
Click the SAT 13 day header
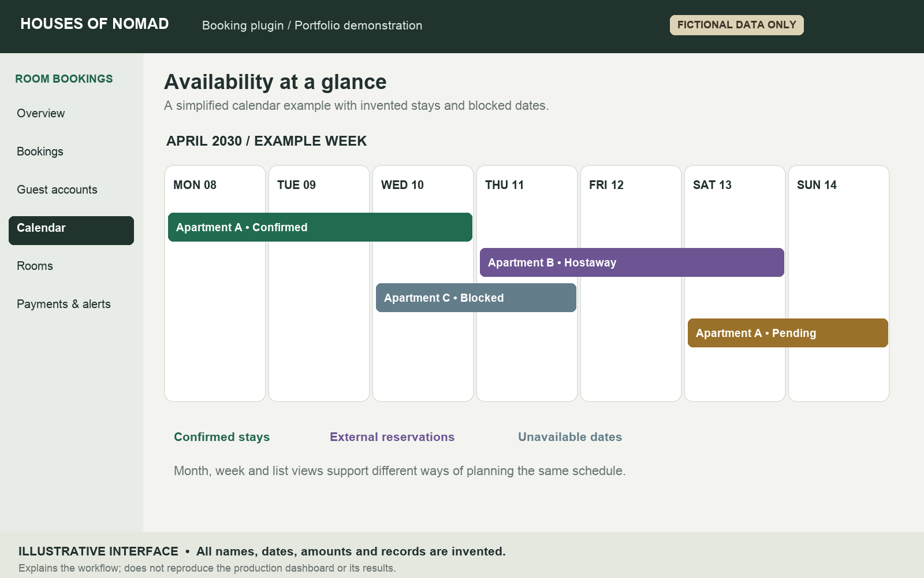click(712, 185)
